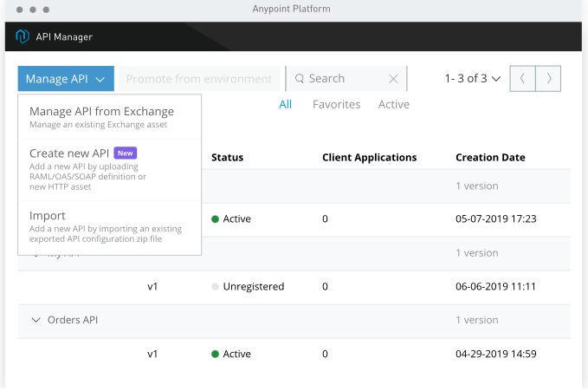Viewport: 588px width, 391px height.
Task: Sort by Creation Date column header
Action: click(490, 158)
